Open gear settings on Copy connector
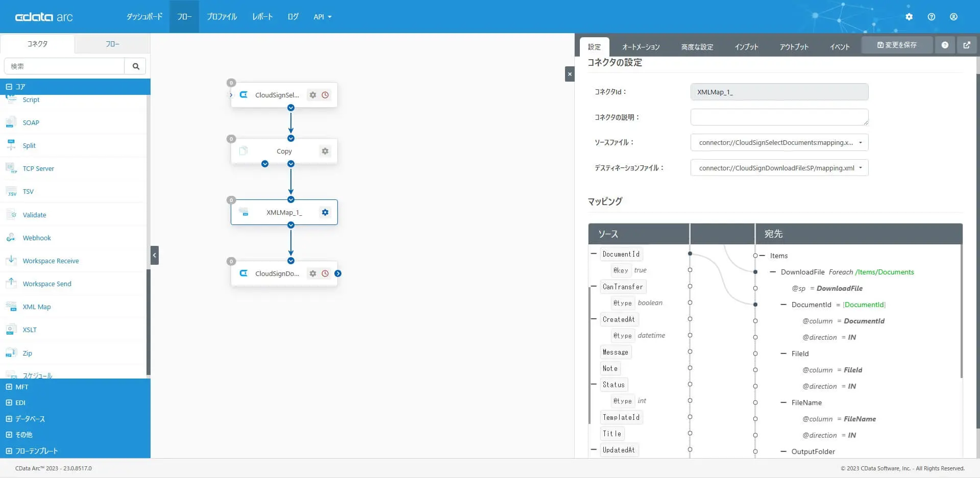This screenshot has height=478, width=980. pos(325,151)
